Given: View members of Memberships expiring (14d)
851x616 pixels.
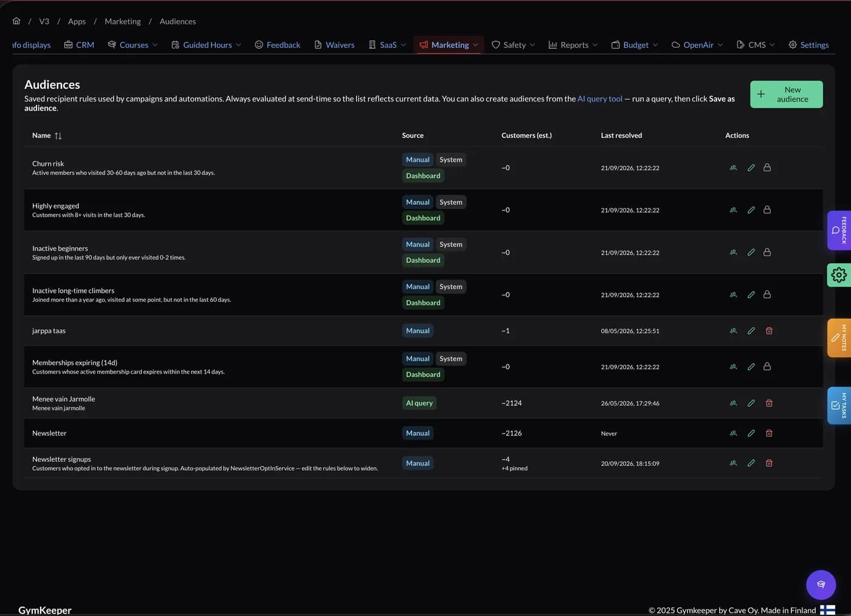Looking at the screenshot, I should 733,367.
